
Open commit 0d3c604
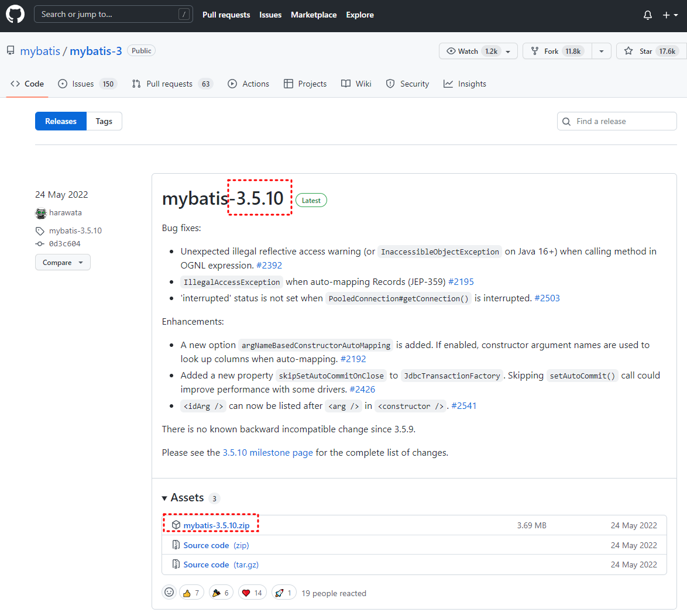click(65, 243)
